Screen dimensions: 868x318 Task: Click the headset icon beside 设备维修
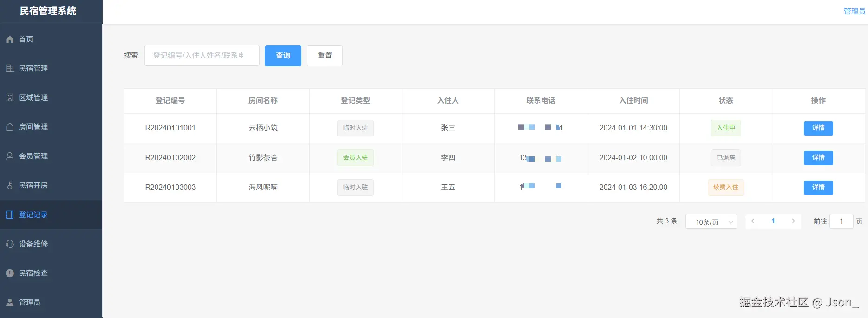(10, 244)
